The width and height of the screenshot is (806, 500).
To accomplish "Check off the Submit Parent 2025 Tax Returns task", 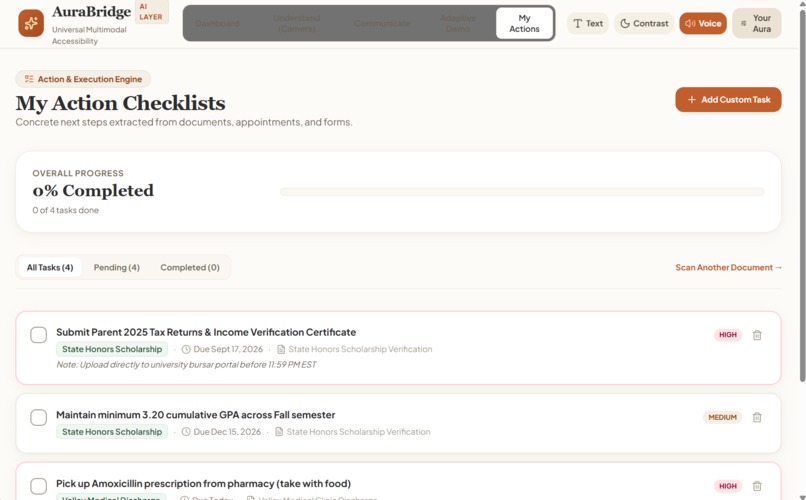I will (x=39, y=335).
